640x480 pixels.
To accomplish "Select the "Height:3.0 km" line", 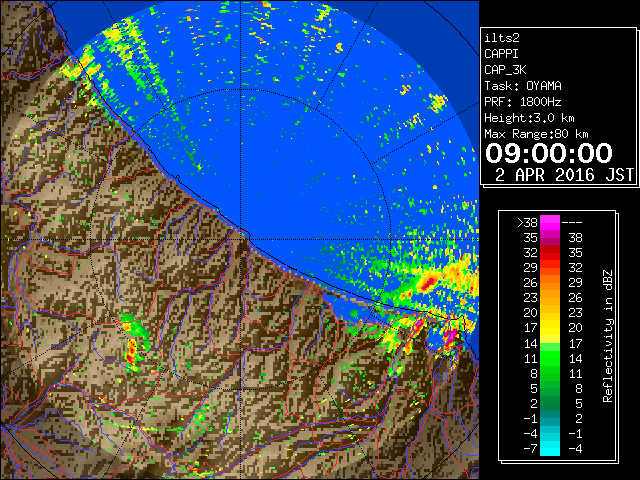I will click(529, 118).
